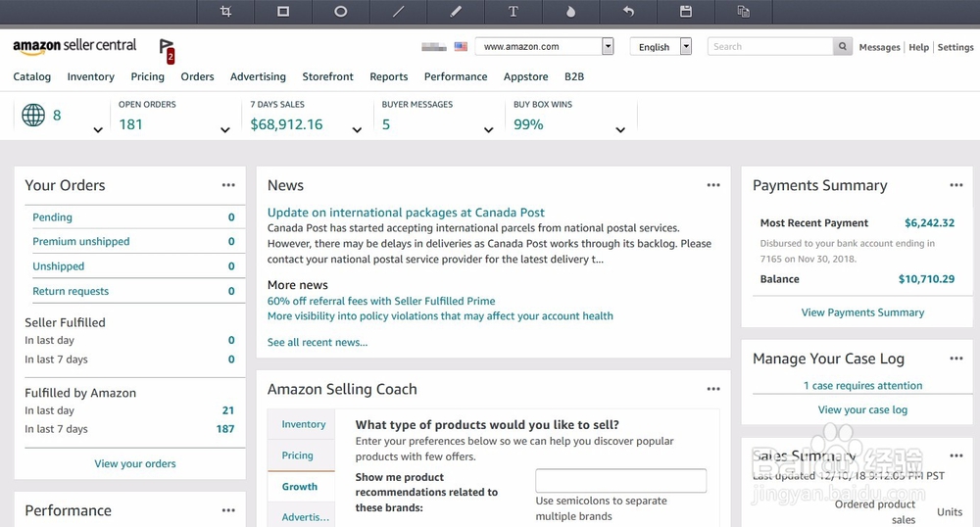980x527 pixels.
Task: Open Your Orders widget options menu
Action: (x=228, y=185)
